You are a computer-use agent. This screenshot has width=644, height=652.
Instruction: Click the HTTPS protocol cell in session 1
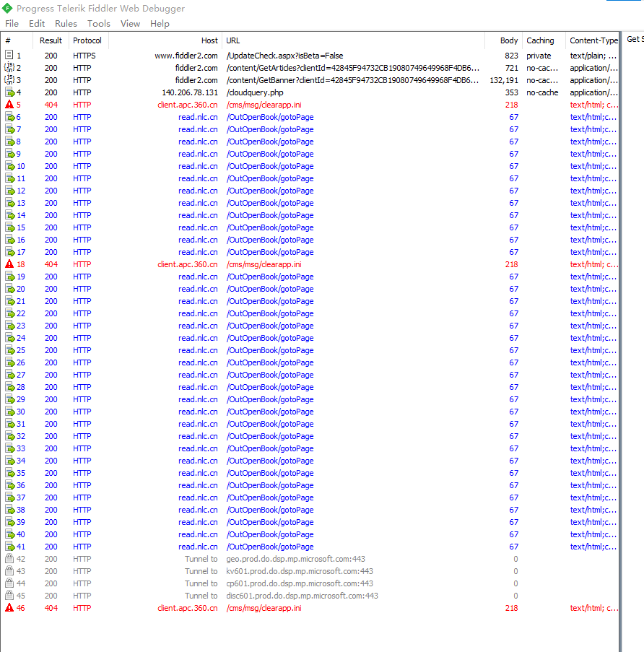click(84, 56)
